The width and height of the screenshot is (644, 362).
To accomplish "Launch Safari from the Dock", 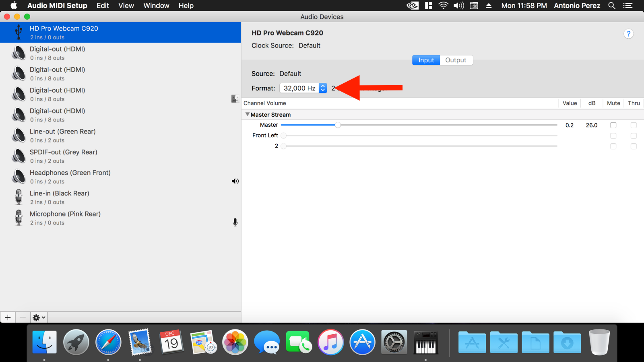I will pos(108,342).
